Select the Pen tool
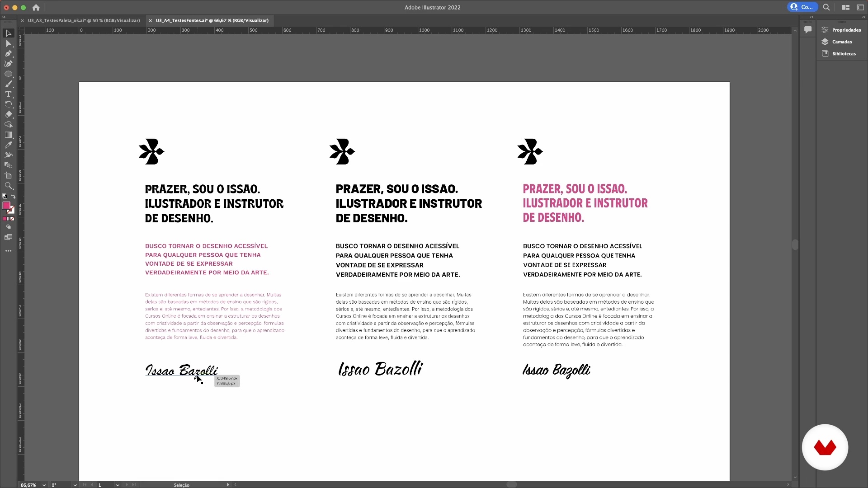The width and height of the screenshot is (868, 488). click(8, 53)
